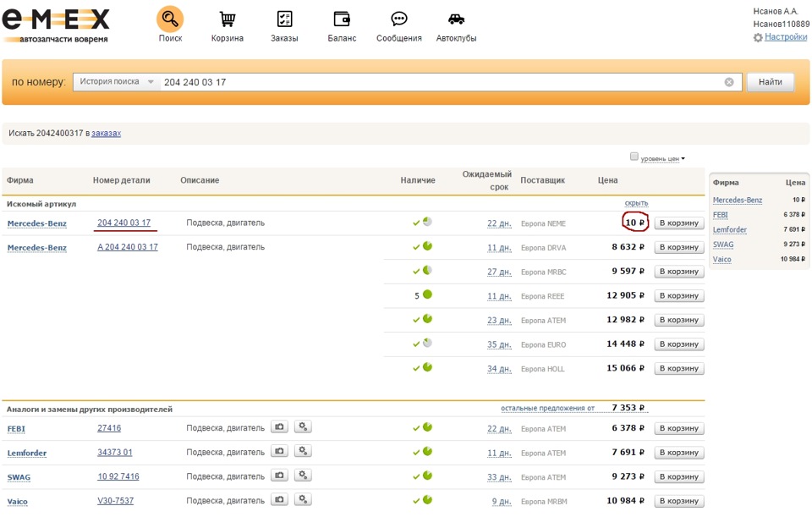This screenshot has height=517, width=812.
Task: Click остальные предложения от link
Action: 547,408
